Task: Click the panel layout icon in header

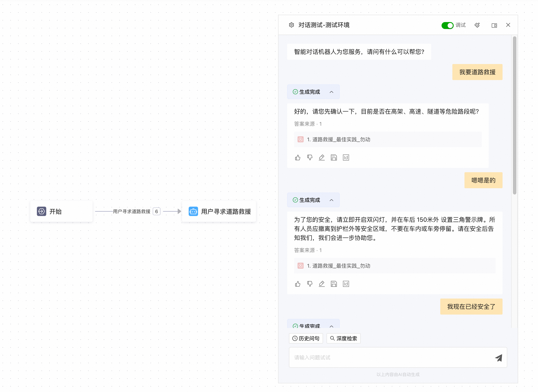Action: 494,25
